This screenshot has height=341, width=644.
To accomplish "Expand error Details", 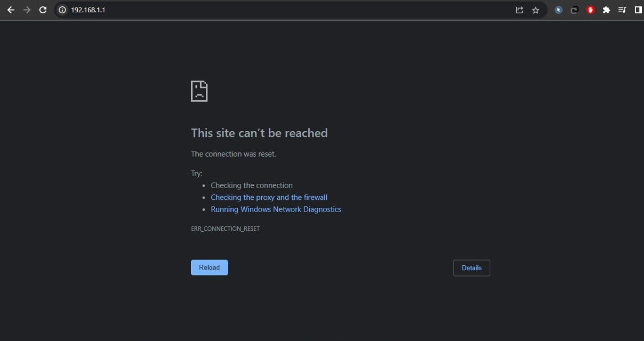I will (472, 268).
